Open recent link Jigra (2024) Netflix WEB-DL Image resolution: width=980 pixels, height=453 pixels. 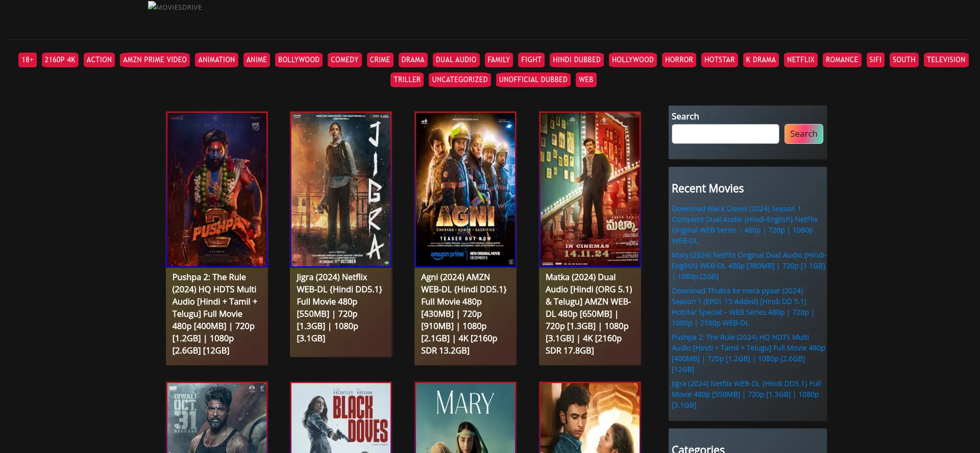(746, 394)
